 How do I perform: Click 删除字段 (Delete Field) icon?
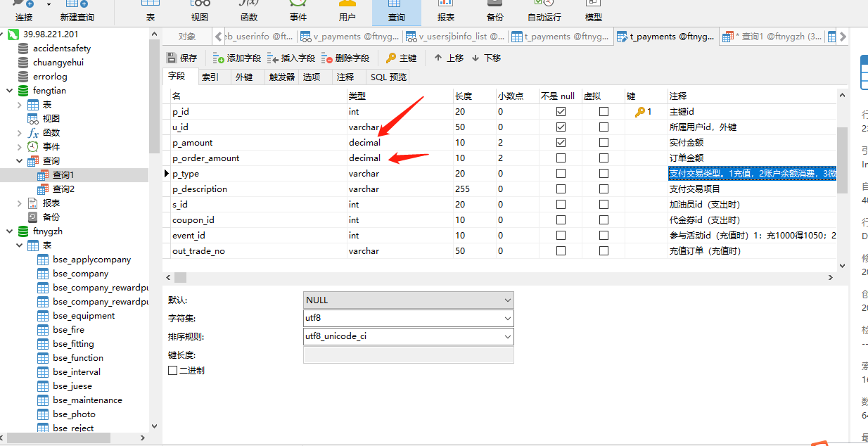tap(326, 58)
